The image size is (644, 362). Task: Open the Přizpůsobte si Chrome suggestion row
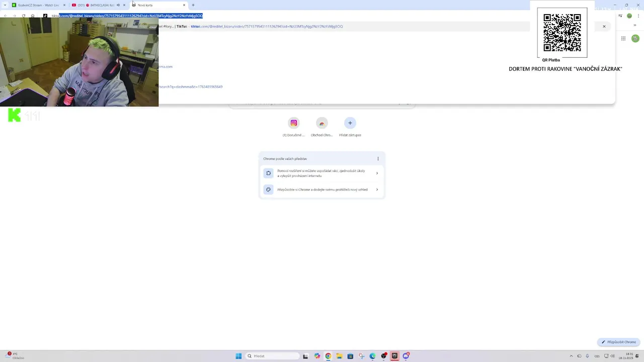point(322,190)
